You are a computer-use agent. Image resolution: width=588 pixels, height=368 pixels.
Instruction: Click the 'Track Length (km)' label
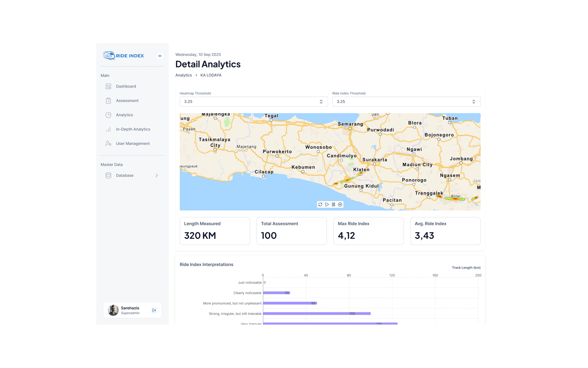[466, 268]
